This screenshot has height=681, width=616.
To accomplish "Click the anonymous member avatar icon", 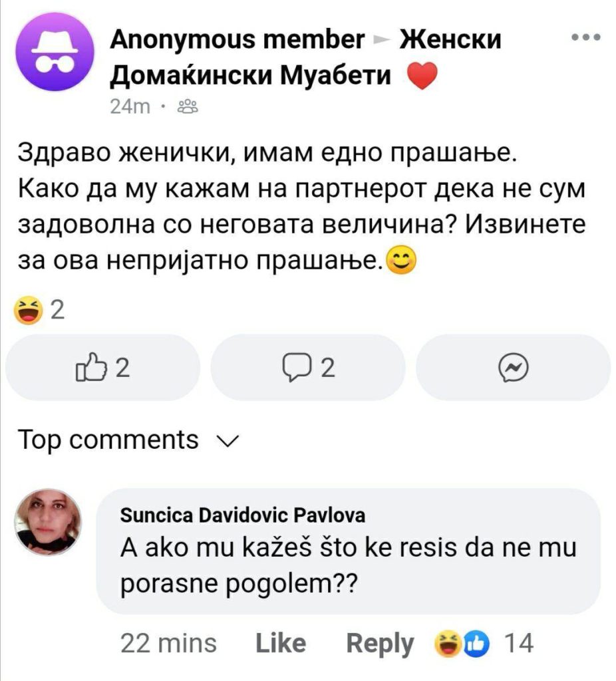I will [x=55, y=52].
